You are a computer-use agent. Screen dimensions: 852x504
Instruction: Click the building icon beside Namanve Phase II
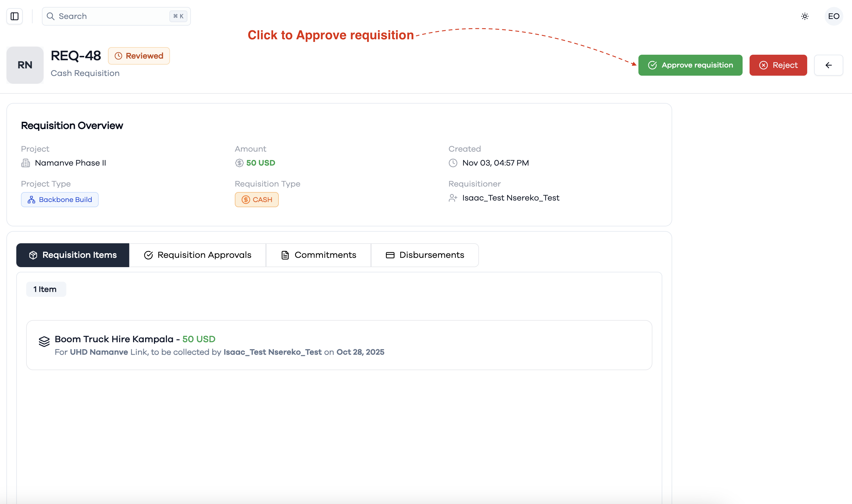[x=26, y=163]
